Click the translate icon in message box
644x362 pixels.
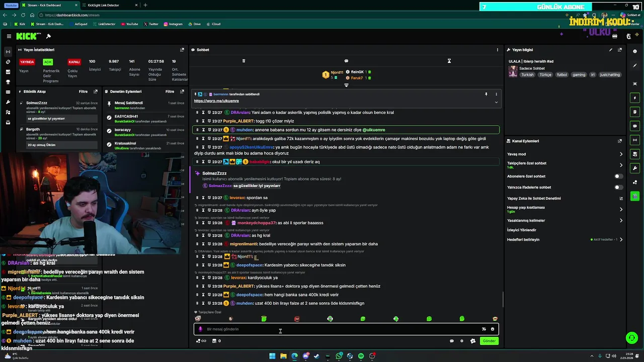point(484,329)
